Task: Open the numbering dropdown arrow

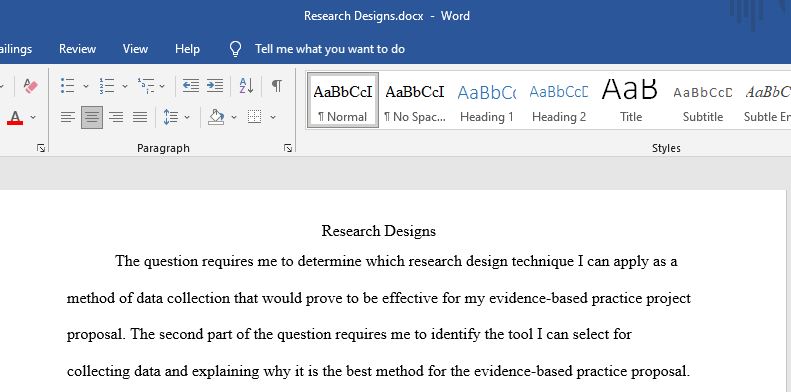Action: (x=125, y=86)
